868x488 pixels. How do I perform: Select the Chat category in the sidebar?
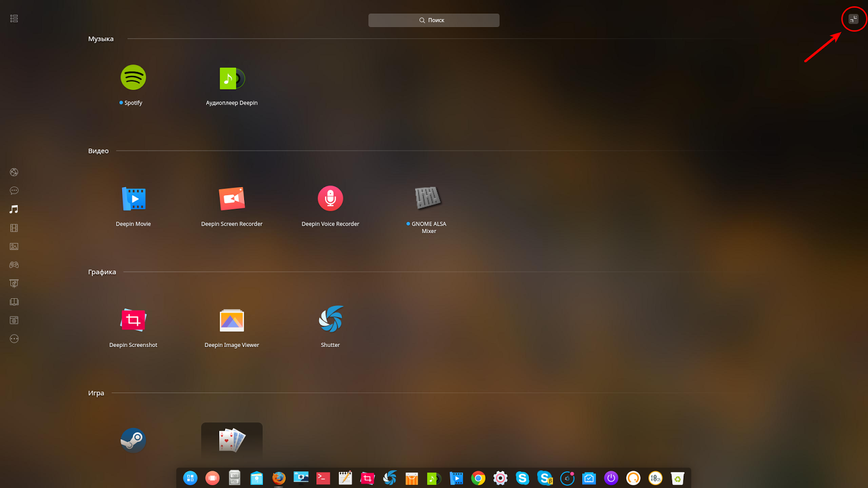[14, 190]
